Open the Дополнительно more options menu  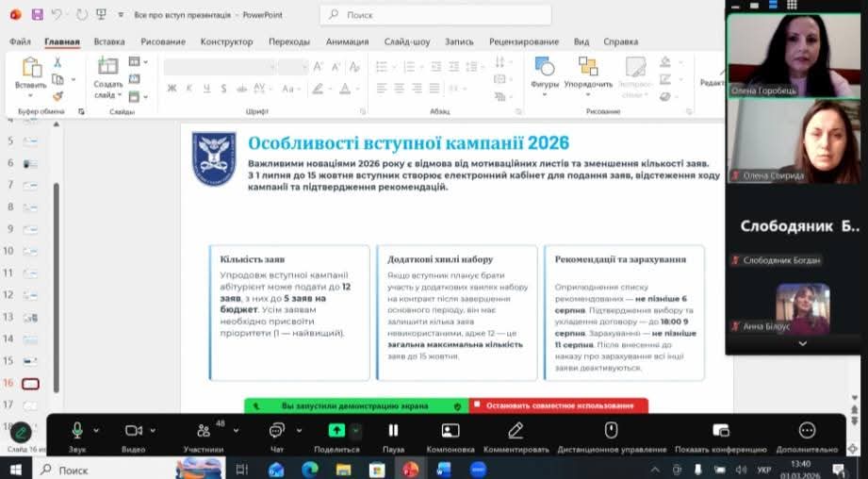pyautogui.click(x=807, y=431)
